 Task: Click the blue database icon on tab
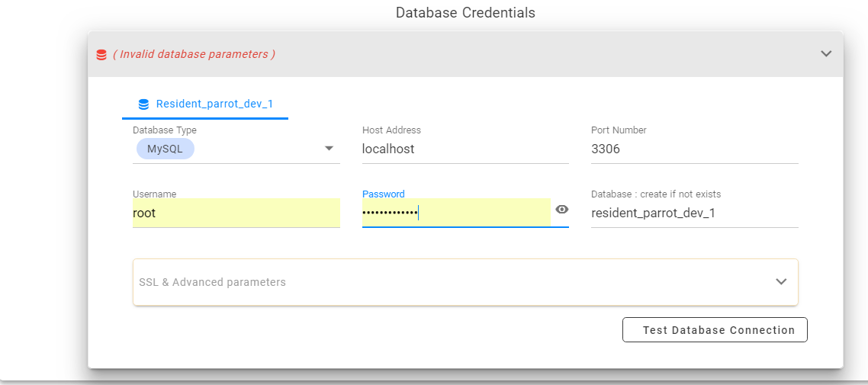143,104
